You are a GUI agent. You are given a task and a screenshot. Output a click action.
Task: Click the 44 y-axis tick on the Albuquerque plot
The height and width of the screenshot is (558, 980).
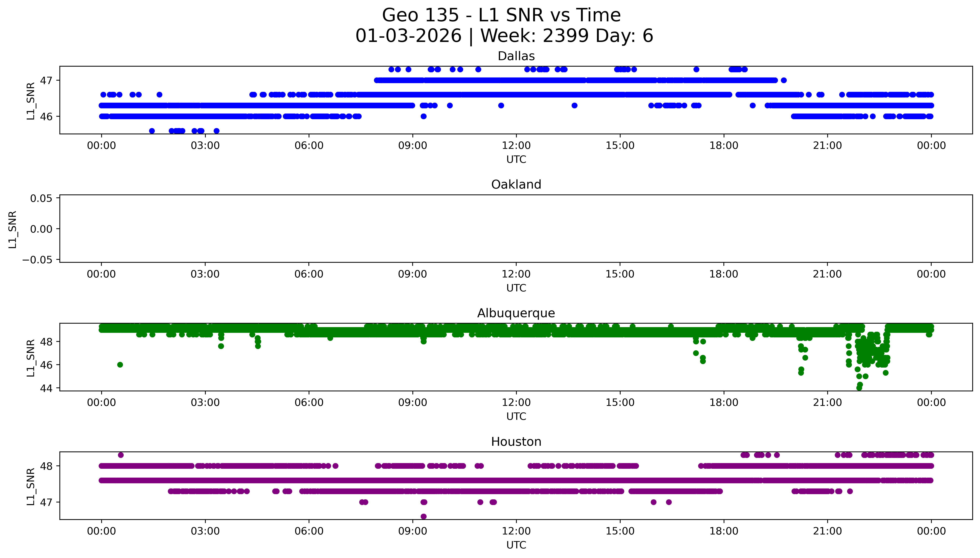(46, 388)
